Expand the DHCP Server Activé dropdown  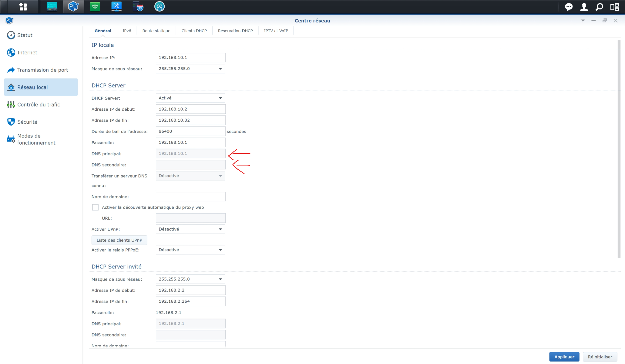click(x=190, y=98)
